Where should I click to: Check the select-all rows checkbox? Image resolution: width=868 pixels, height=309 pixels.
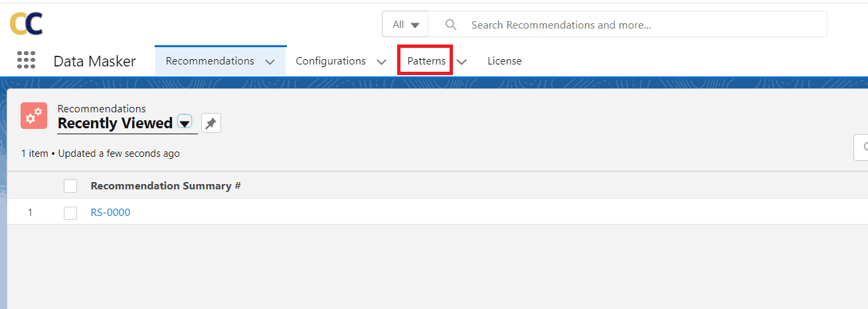click(70, 186)
